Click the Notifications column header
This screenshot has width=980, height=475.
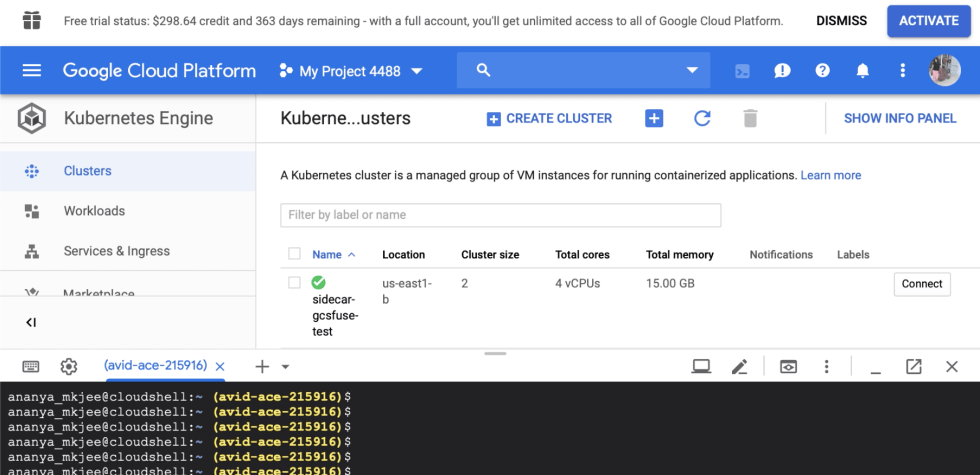[x=781, y=254]
